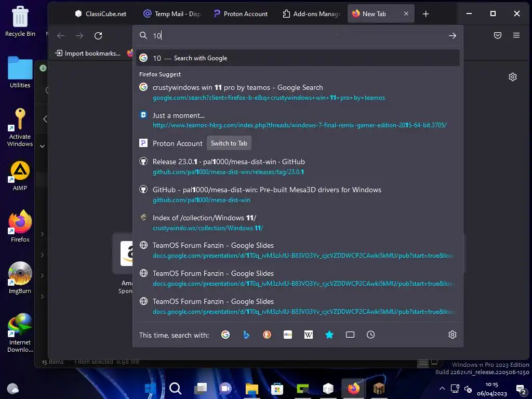Viewport: 532px width, 399px height.
Task: Click the back navigation arrow
Action: pyautogui.click(x=61, y=36)
